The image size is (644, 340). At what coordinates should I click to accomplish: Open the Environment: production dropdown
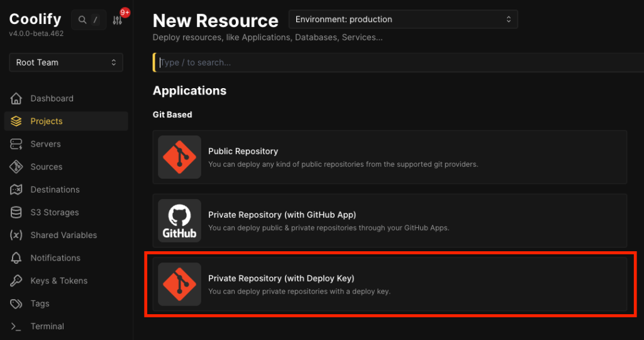click(403, 20)
